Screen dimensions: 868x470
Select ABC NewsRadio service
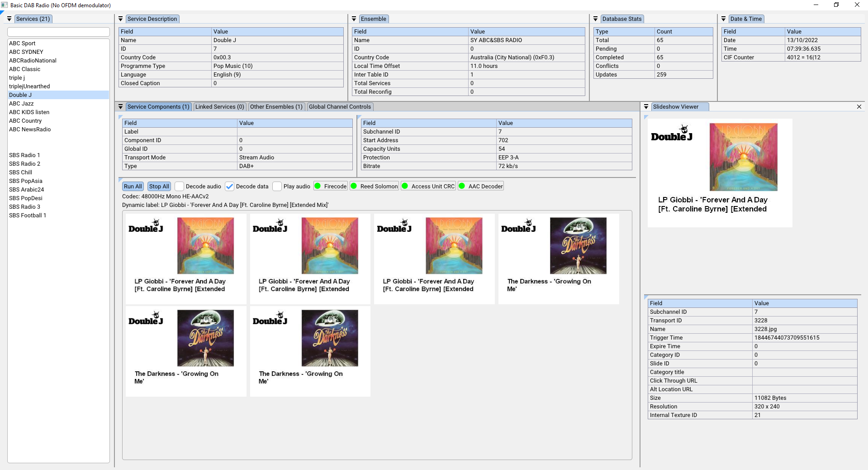pos(58,129)
